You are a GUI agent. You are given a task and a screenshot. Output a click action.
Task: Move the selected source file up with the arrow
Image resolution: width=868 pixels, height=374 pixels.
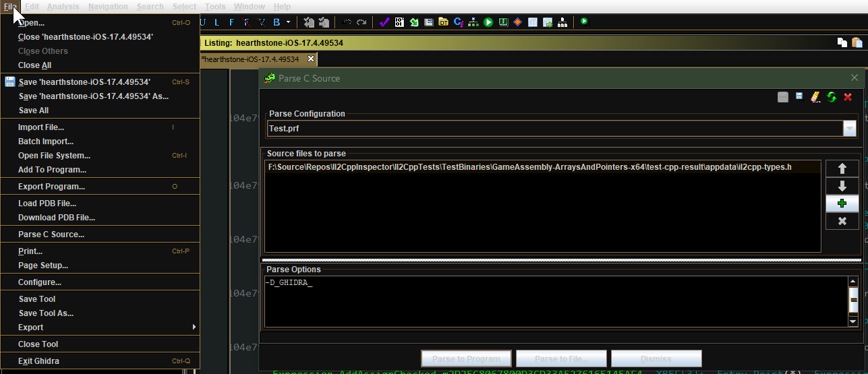tap(842, 168)
